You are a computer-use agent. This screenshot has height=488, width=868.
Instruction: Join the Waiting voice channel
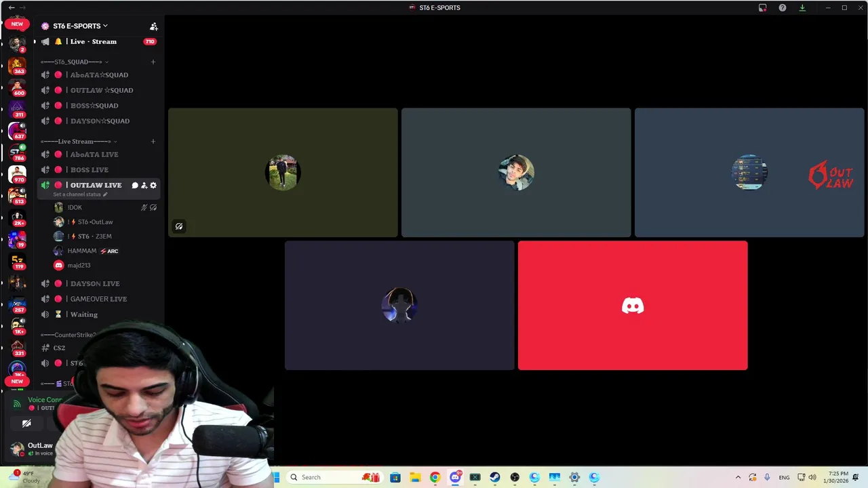click(99, 314)
